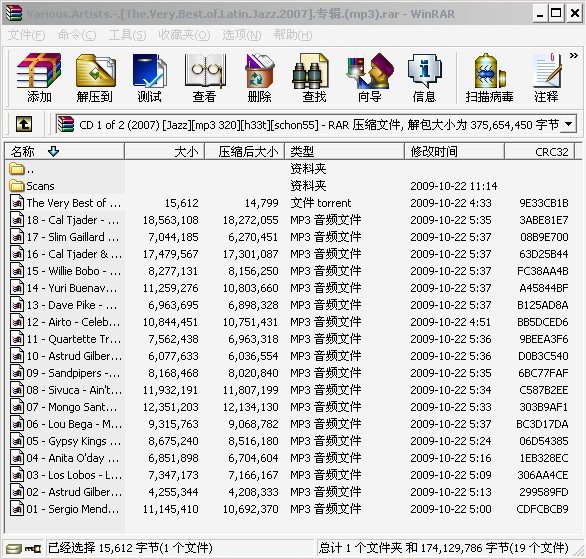Click archive path text in address field
This screenshot has height=559, width=586.
pos(318,124)
